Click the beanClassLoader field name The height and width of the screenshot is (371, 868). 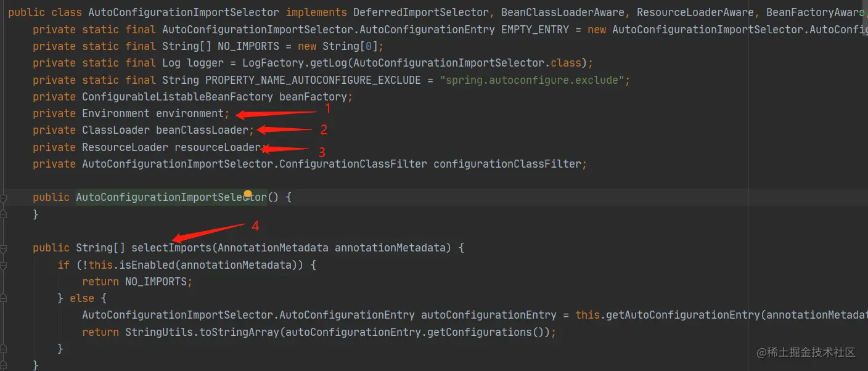(202, 130)
